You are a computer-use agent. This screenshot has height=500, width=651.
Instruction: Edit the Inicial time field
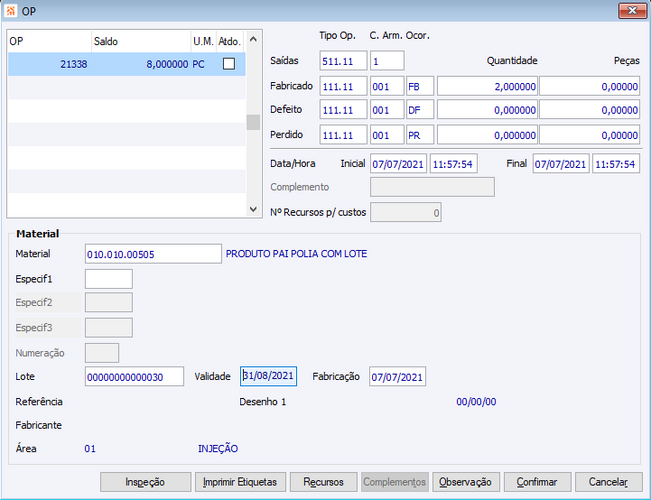(453, 164)
